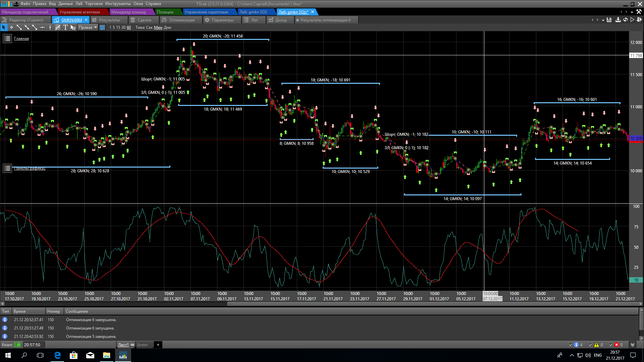
Task: Pick the parallel channel lines tool
Action: (x=58, y=27)
